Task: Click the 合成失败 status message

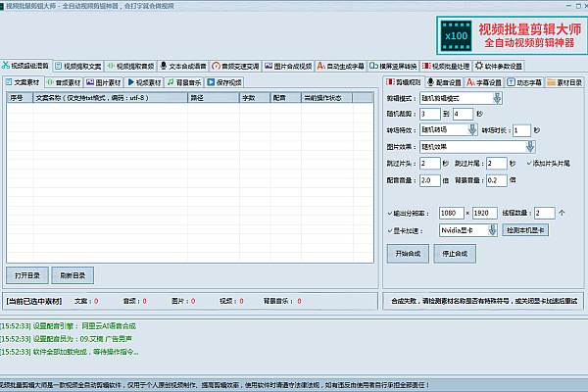Action: (x=484, y=301)
